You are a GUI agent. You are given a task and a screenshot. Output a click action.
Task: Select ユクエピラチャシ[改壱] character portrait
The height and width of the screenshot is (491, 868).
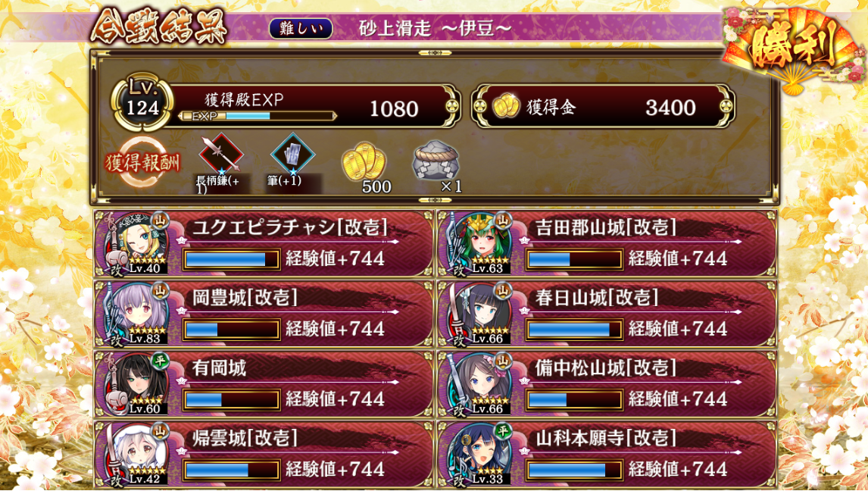click(134, 243)
